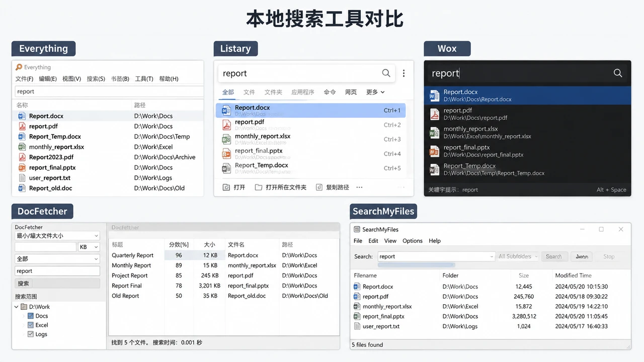
Task: Click user_report.txt icon in Everything list
Action: click(22, 178)
